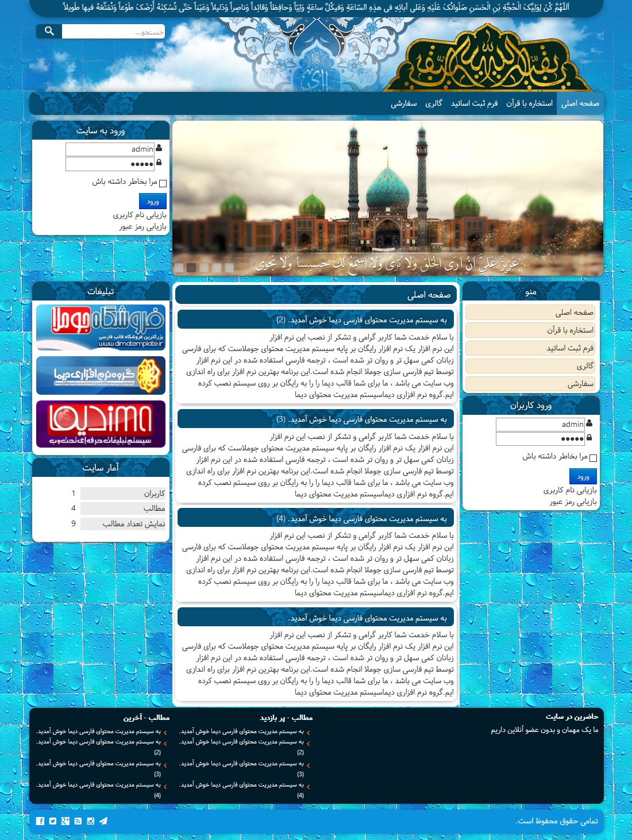
Task: Open the Facebook page via footer icon
Action: (x=40, y=821)
